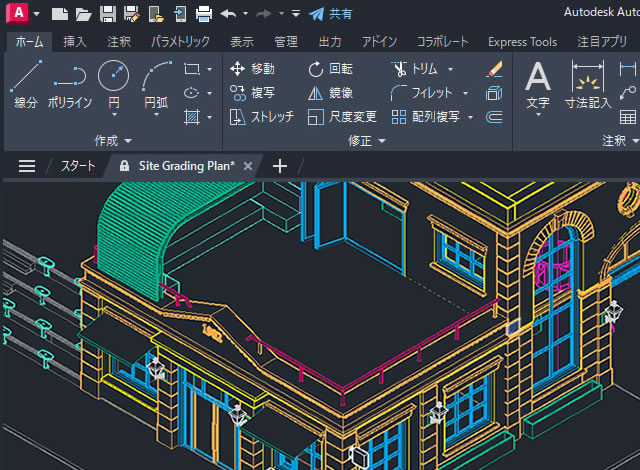Click the 複写 copy tool
This screenshot has width=640, height=470.
252,93
